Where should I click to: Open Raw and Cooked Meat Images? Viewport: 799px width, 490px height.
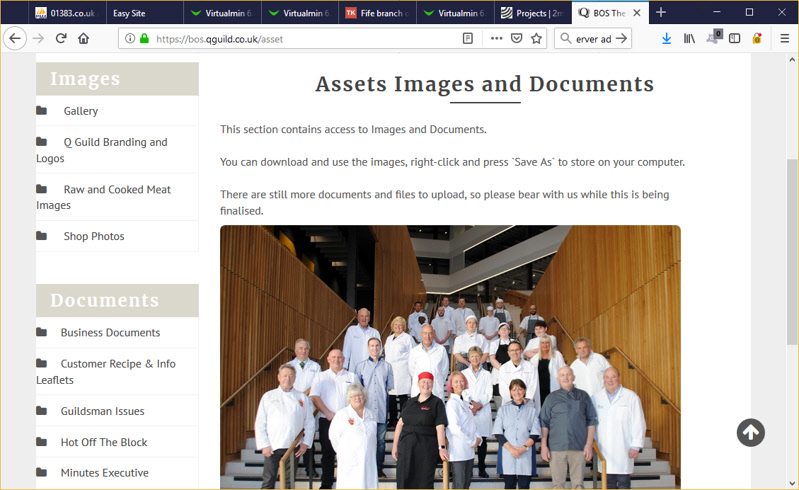pyautogui.click(x=103, y=197)
